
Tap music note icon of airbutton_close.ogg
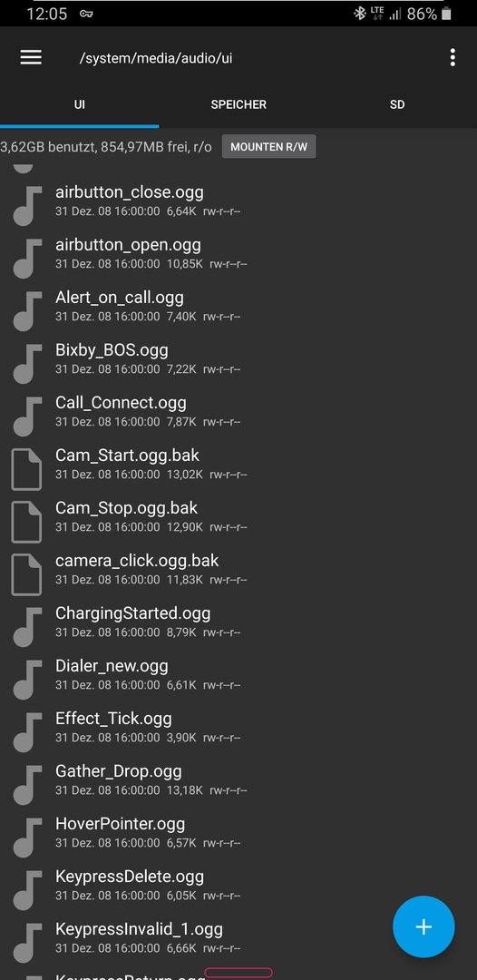(27, 206)
